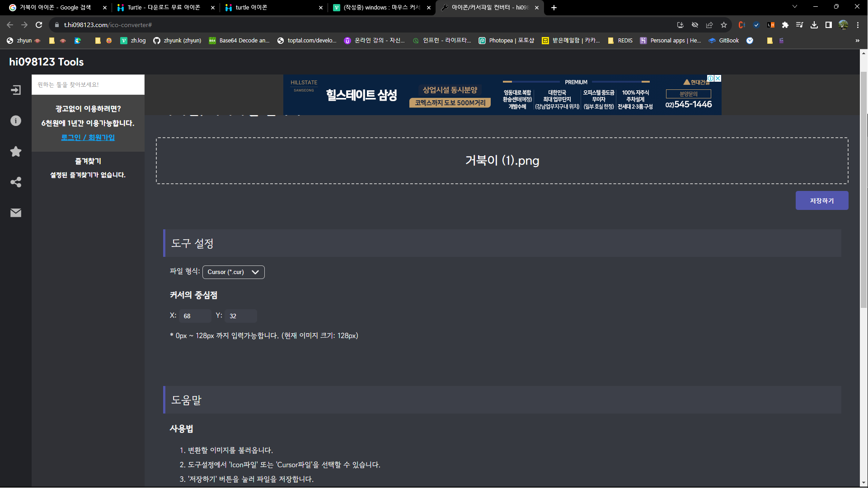868x488 pixels.
Task: Expand hidden bookmarks overflow chevron
Action: point(857,41)
